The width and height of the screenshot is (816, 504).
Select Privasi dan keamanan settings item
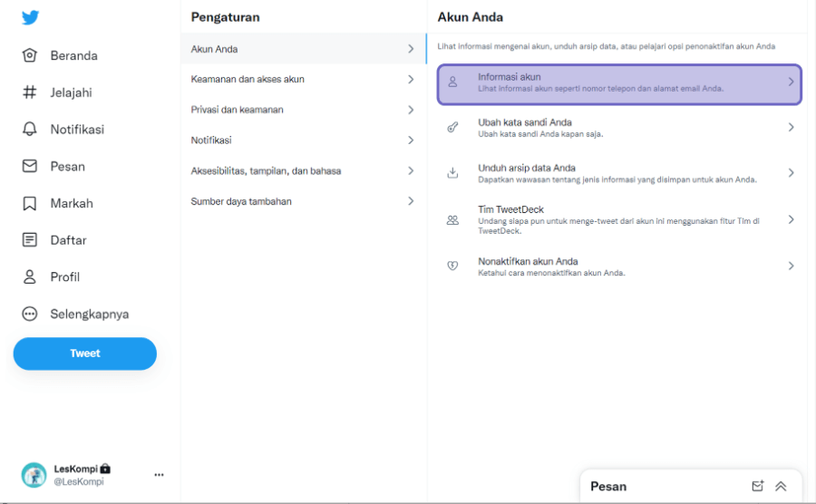(x=304, y=110)
